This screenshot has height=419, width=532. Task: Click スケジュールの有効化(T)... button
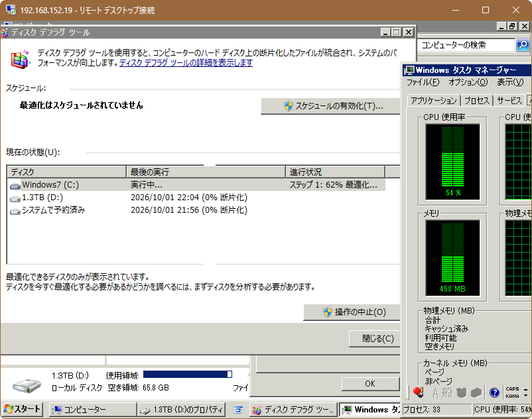(331, 106)
